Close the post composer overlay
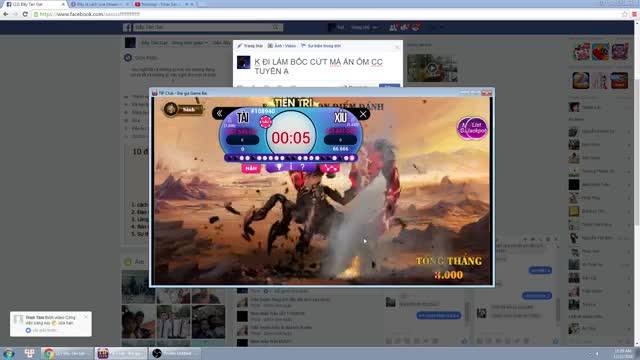 tap(397, 47)
